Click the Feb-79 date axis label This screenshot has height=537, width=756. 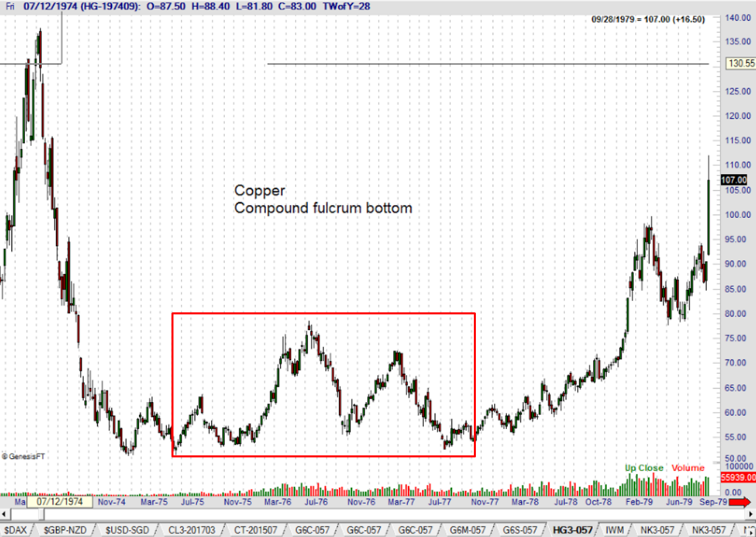(x=639, y=502)
